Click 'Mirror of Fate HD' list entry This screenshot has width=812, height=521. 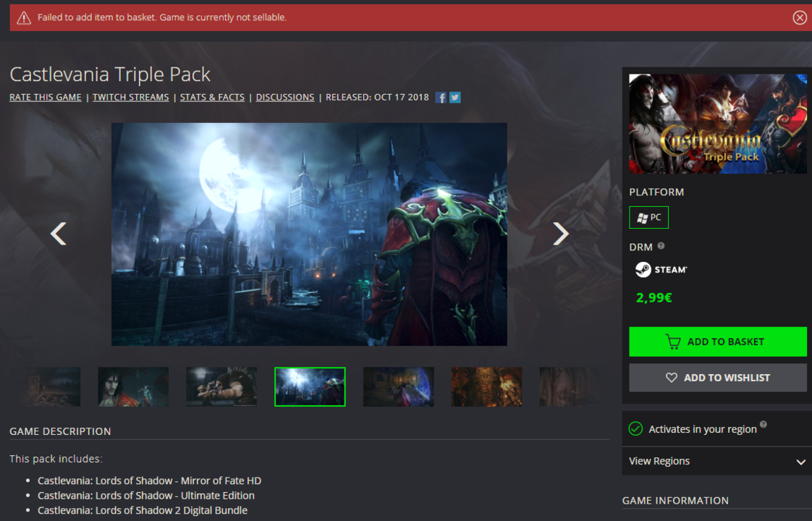click(x=149, y=480)
